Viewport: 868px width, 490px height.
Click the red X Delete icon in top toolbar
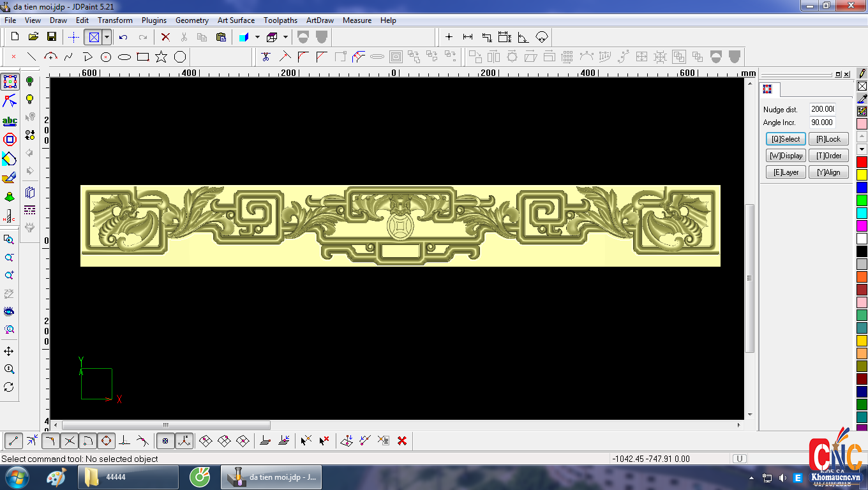[x=165, y=37]
